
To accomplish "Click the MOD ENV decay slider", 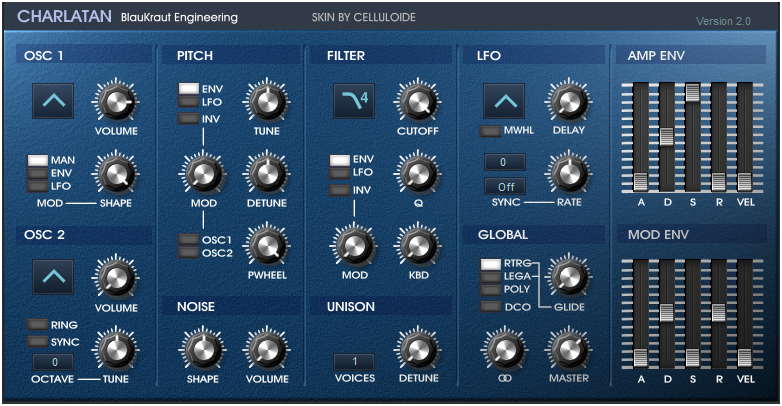I will (667, 314).
